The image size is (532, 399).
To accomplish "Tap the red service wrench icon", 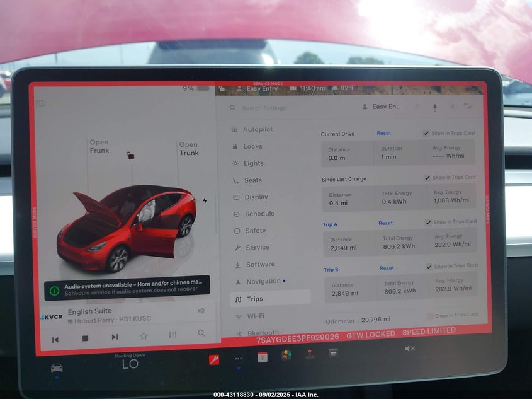I will point(214,359).
